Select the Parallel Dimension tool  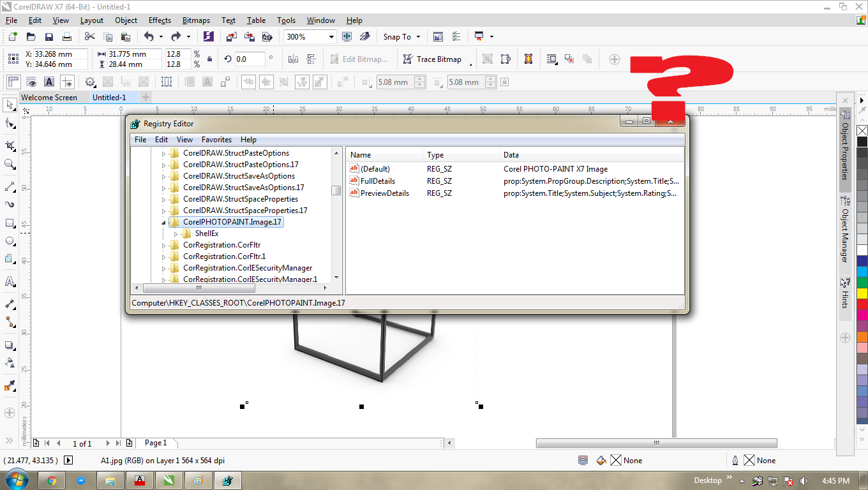pyautogui.click(x=10, y=304)
